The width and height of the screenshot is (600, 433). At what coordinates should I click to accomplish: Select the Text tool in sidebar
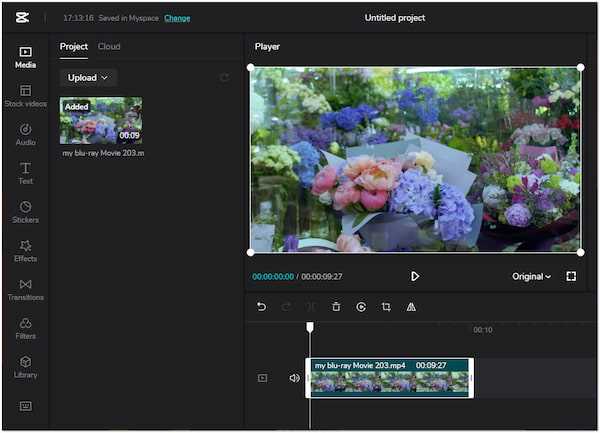[26, 173]
